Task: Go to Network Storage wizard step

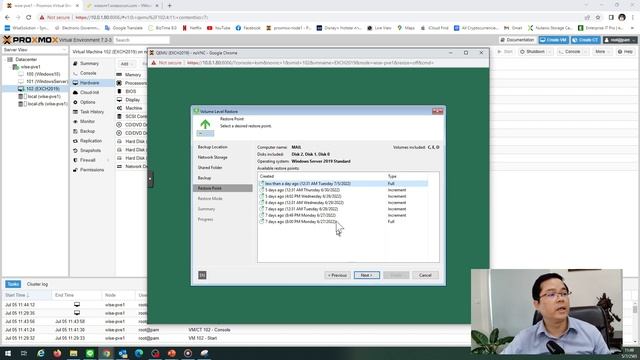Action: coord(213,157)
